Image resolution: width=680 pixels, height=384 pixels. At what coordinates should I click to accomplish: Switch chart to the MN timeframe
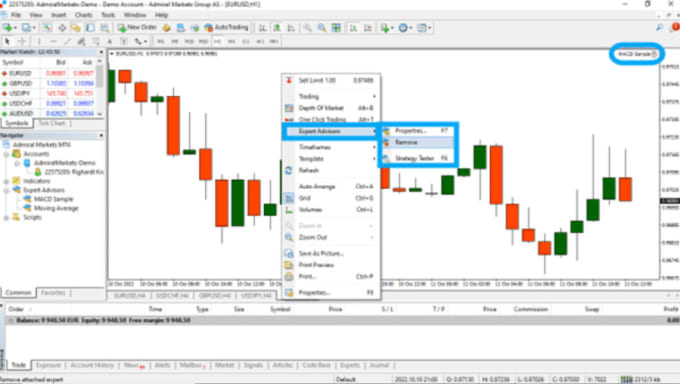coord(274,41)
